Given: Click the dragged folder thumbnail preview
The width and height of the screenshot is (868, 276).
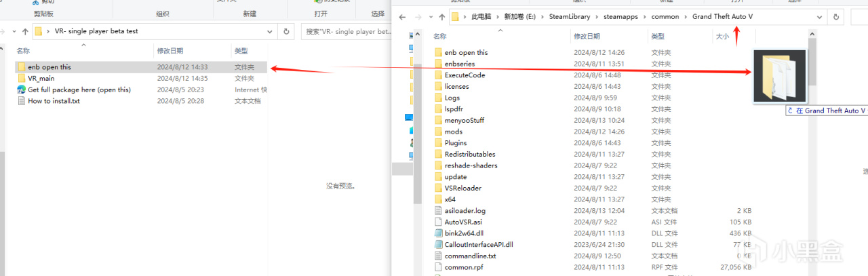Looking at the screenshot, I should [x=779, y=77].
